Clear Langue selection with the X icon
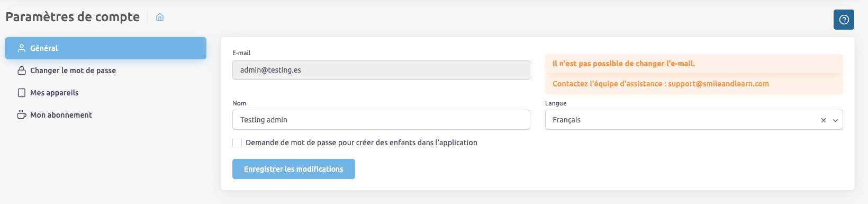Screen dimensions: 868x204 (x=824, y=120)
